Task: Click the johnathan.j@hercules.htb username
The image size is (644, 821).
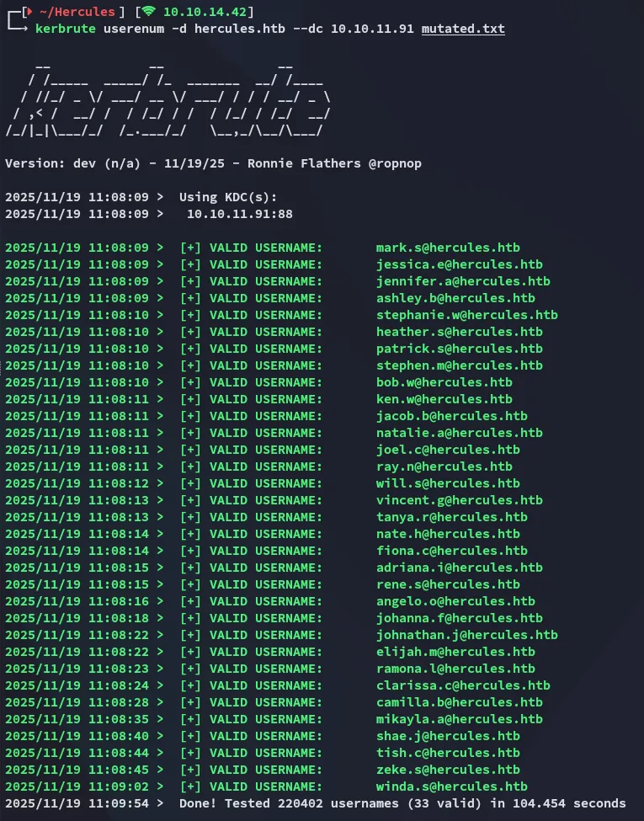Action: click(x=466, y=635)
